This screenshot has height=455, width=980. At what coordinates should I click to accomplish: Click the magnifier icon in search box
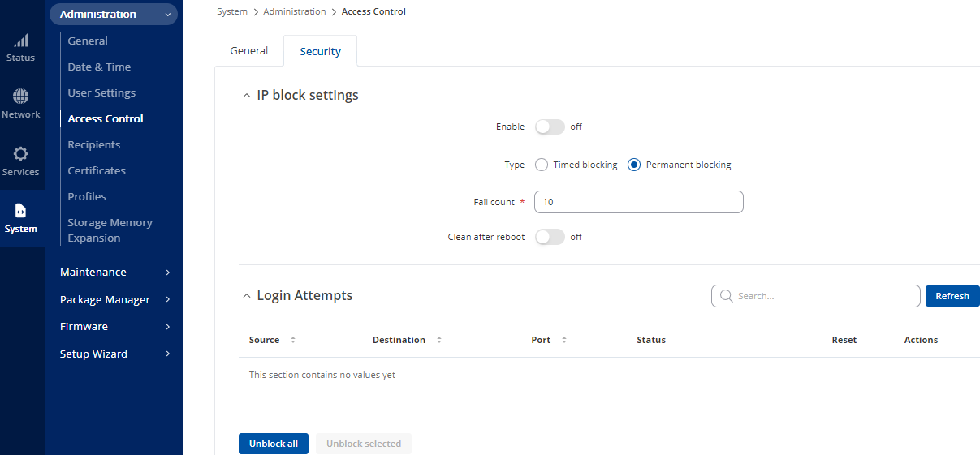pyautogui.click(x=726, y=296)
